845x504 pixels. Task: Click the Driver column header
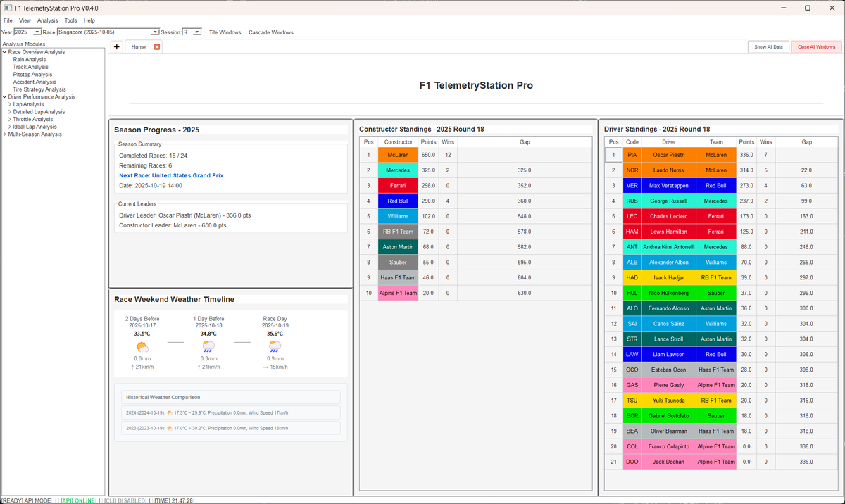point(668,142)
